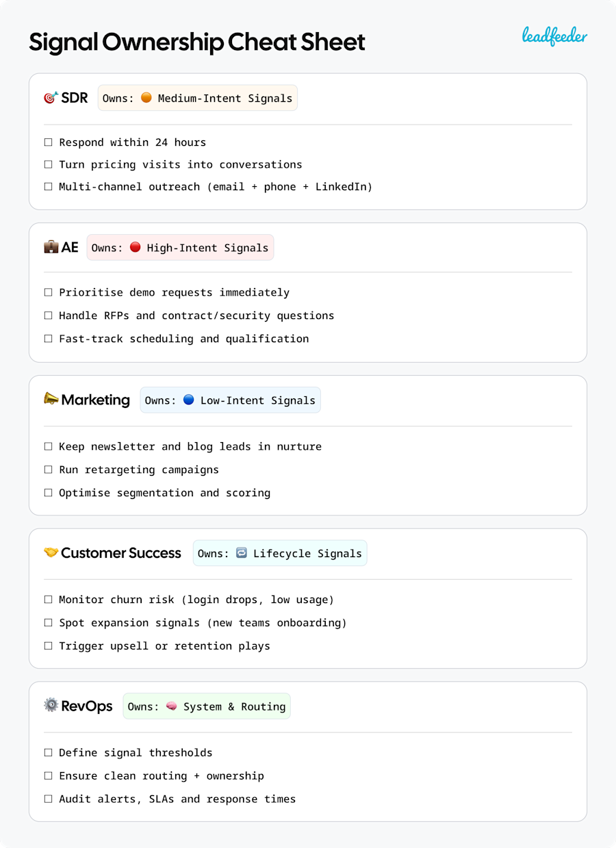Click the blue Low-Intent circle
Screen dimensions: 616x848
point(188,400)
